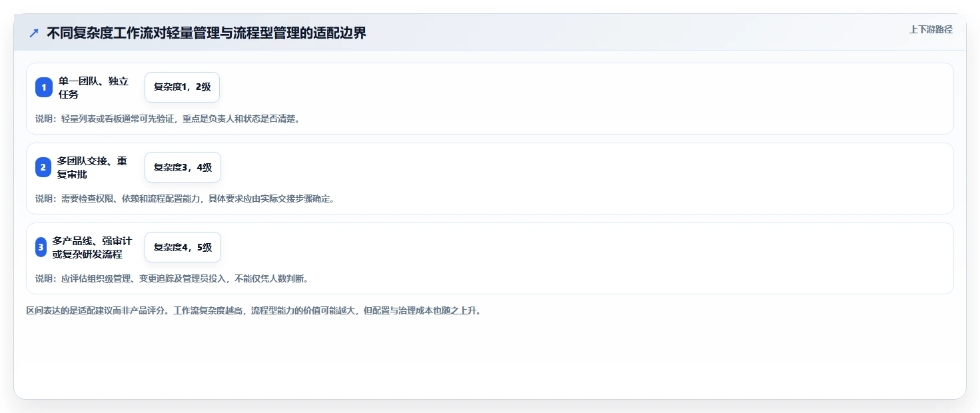Select the 复杂度1，2级 chip
980x413 pixels.
(x=182, y=87)
